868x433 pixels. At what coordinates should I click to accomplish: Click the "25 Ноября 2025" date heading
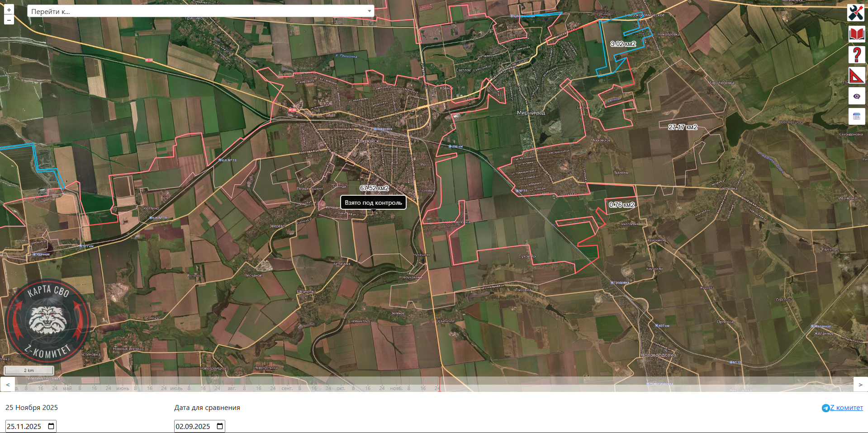tap(32, 408)
